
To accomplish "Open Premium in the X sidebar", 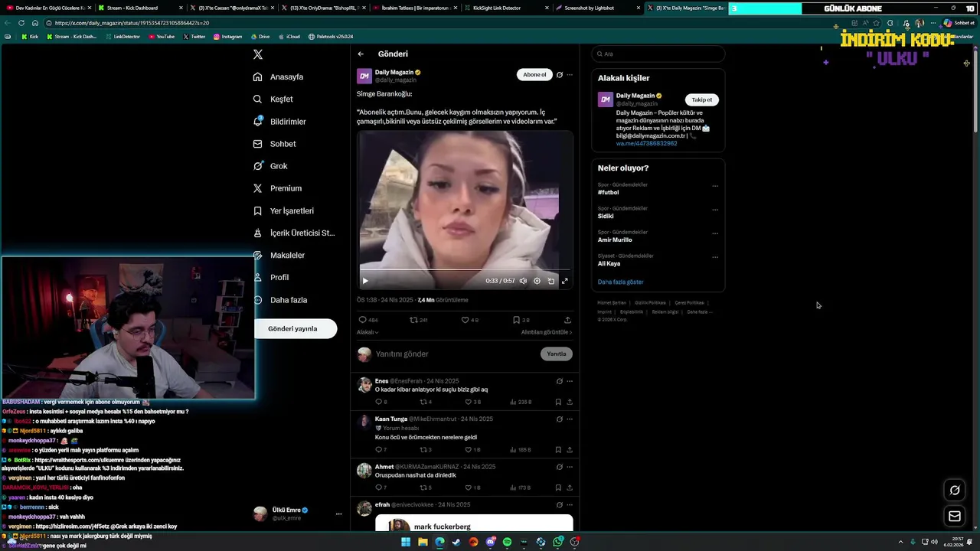I will coord(277,188).
